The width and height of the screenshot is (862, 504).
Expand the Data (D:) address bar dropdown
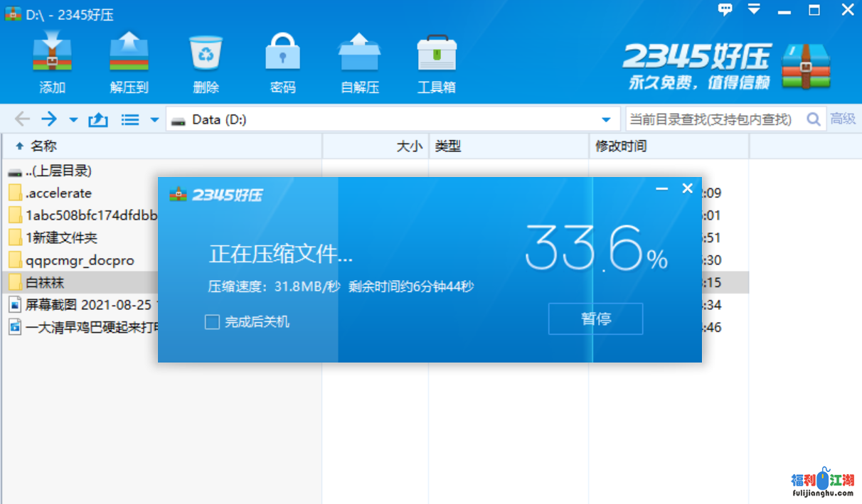pos(606,119)
